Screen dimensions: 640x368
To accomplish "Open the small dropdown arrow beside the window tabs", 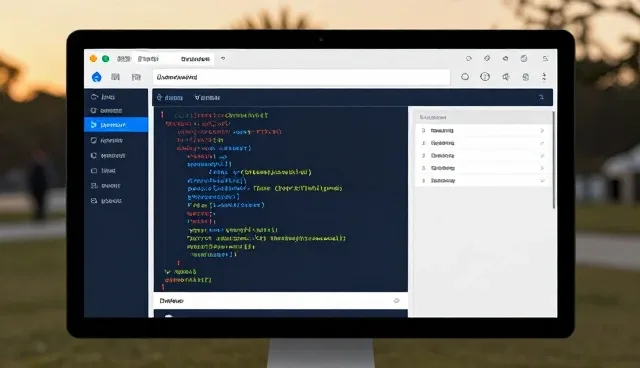I will [x=223, y=58].
